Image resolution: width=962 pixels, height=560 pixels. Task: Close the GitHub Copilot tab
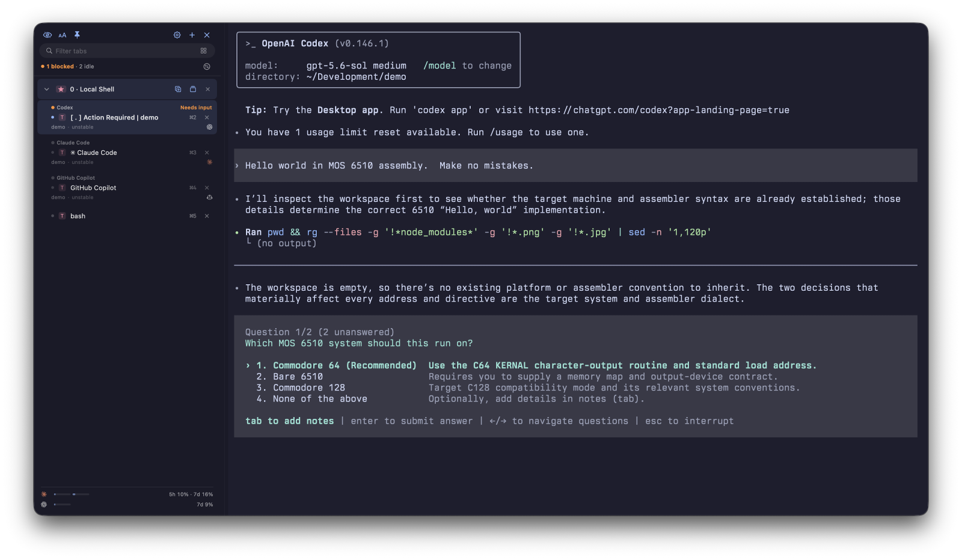(207, 187)
